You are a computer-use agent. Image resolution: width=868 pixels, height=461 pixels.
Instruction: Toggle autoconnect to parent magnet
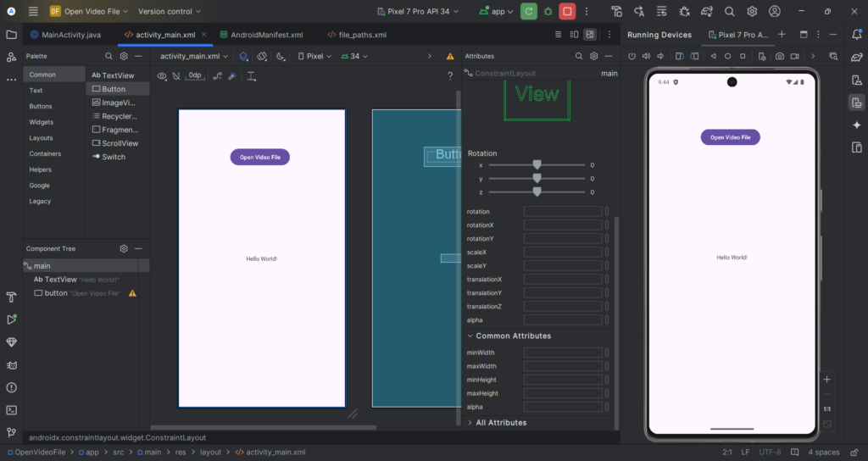tap(176, 75)
